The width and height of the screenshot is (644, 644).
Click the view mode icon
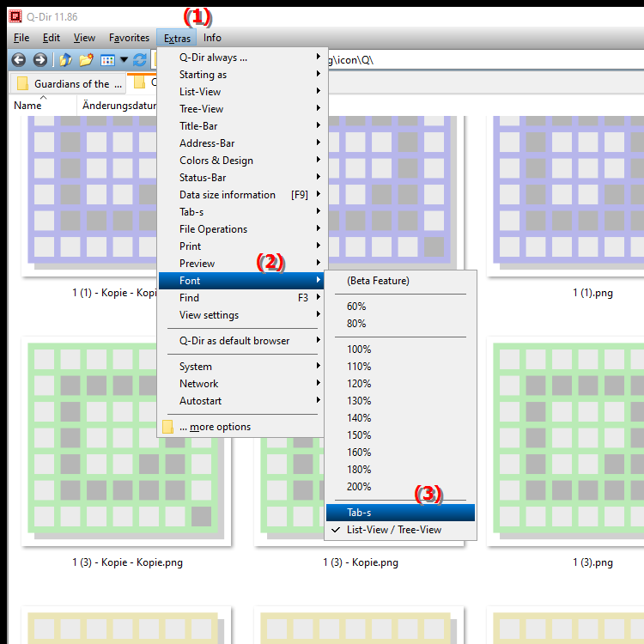pyautogui.click(x=107, y=60)
